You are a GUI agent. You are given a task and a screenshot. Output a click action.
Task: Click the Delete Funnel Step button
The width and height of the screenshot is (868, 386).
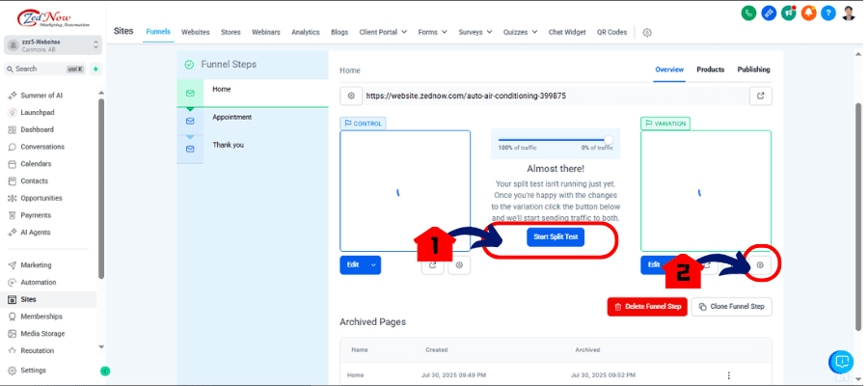[x=647, y=306]
